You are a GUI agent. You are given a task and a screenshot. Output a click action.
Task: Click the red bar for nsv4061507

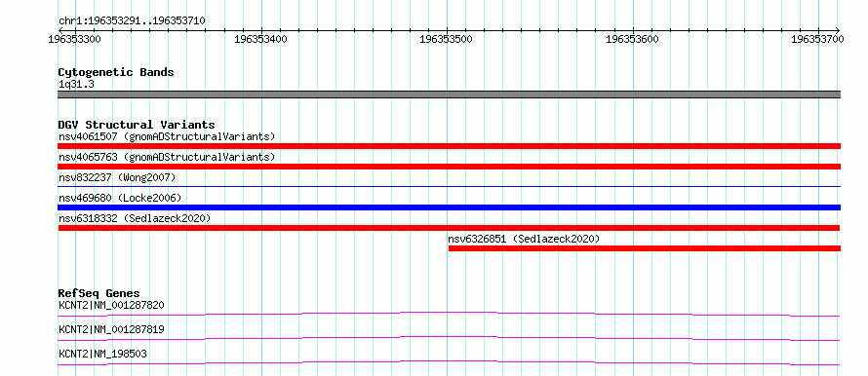(x=449, y=146)
